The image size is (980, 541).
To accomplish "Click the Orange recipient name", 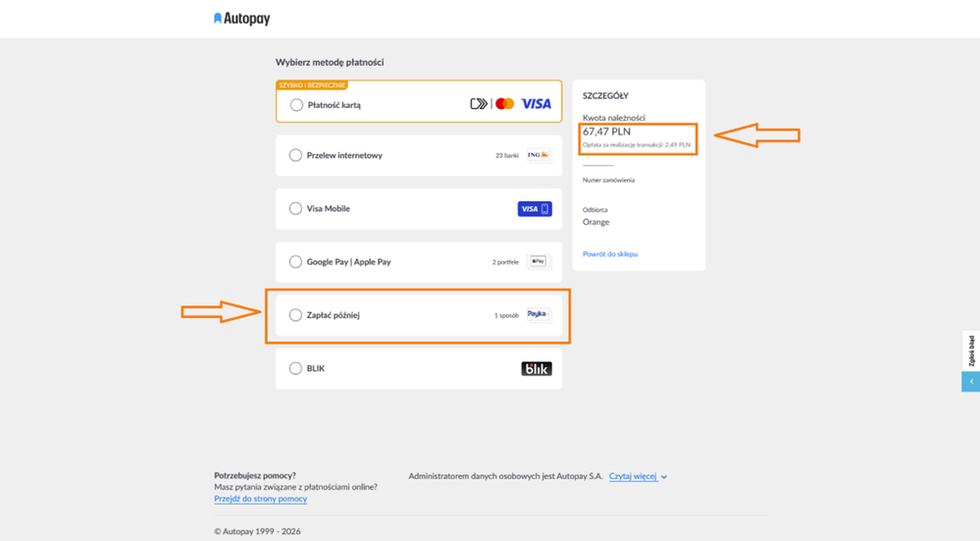I will tap(595, 222).
